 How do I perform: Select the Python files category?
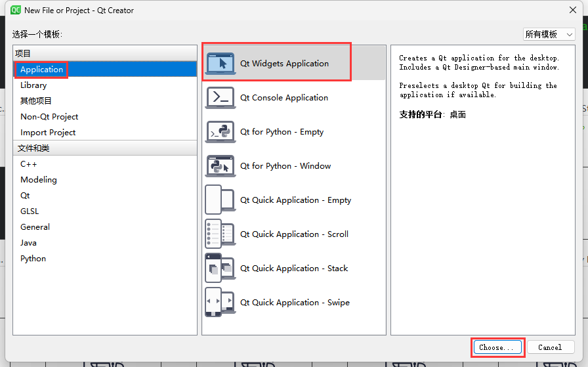click(x=105, y=259)
